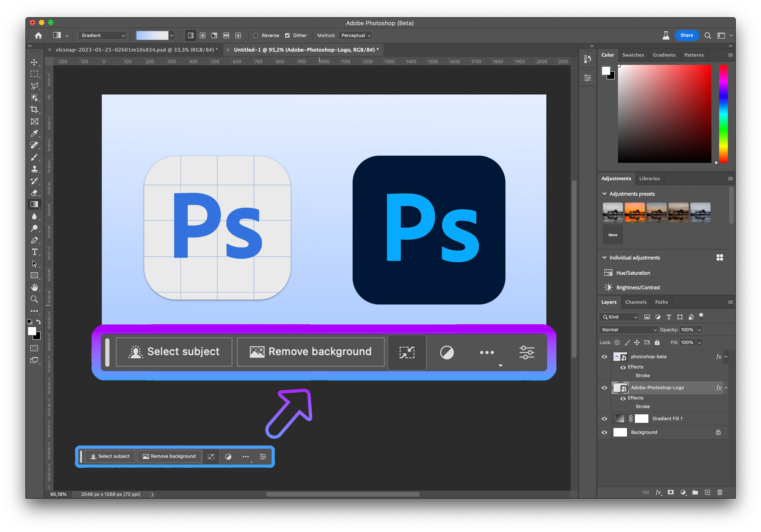761x532 pixels.
Task: Delete layer with the trash icon
Action: (720, 492)
